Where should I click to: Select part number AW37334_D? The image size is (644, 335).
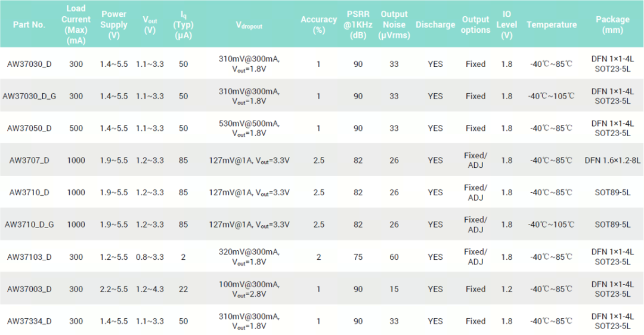[29, 321]
